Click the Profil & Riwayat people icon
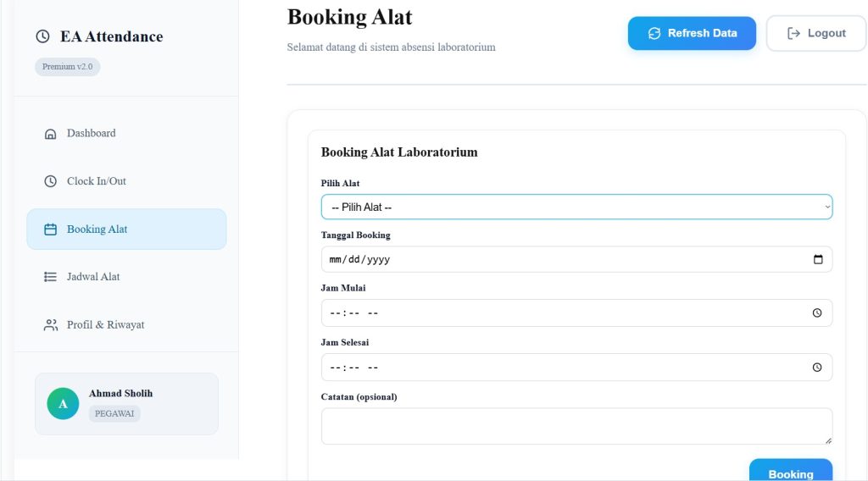 tap(50, 325)
